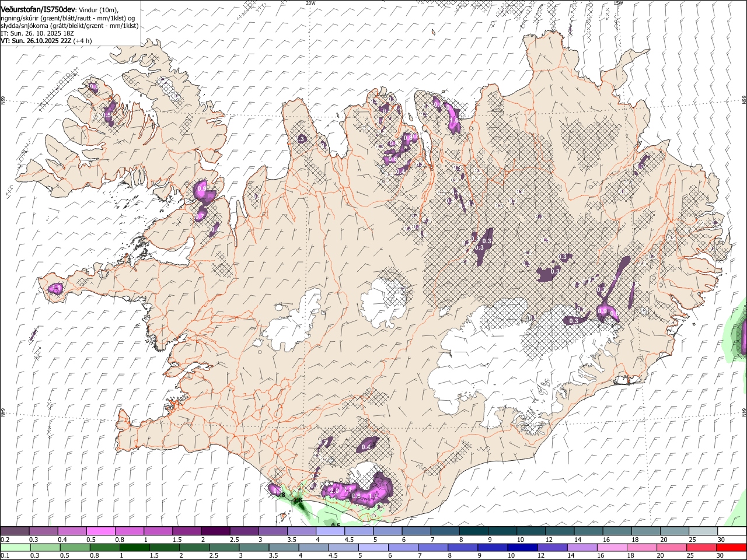Pick the light pink 16 rain legend swatch

(x=612, y=548)
